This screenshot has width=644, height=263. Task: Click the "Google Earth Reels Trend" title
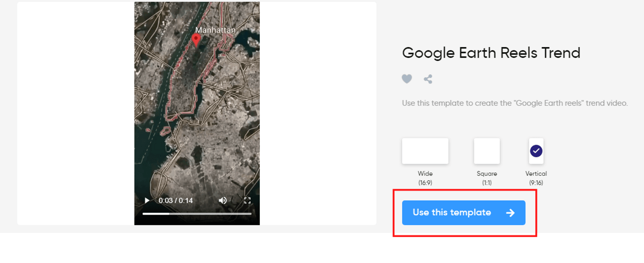[x=491, y=53]
